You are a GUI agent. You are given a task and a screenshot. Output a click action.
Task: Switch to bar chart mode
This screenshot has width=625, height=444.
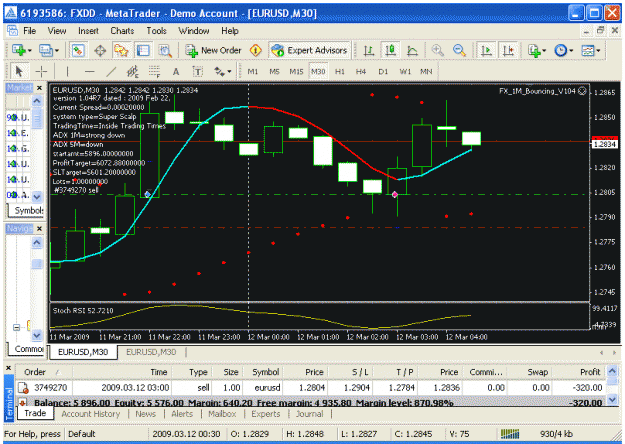click(x=369, y=51)
